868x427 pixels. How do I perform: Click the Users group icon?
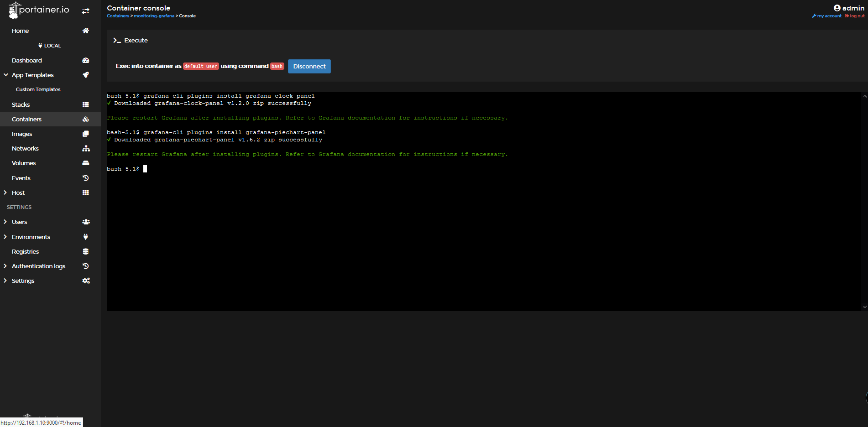[86, 222]
